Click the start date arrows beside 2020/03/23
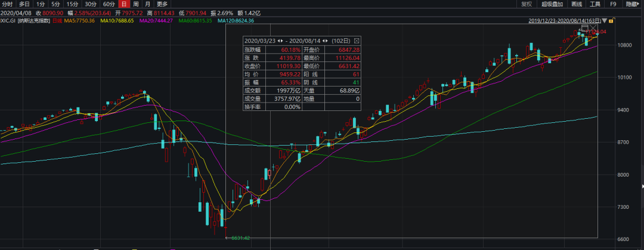Image resolution: width=644 pixels, height=250 pixels. click(x=280, y=41)
